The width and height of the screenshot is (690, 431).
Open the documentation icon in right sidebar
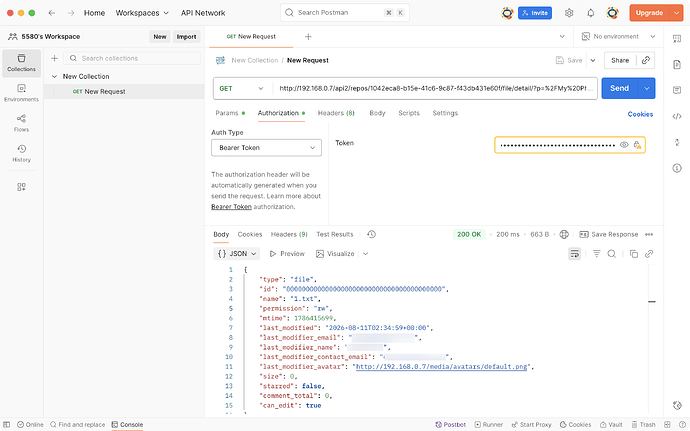pos(677,65)
